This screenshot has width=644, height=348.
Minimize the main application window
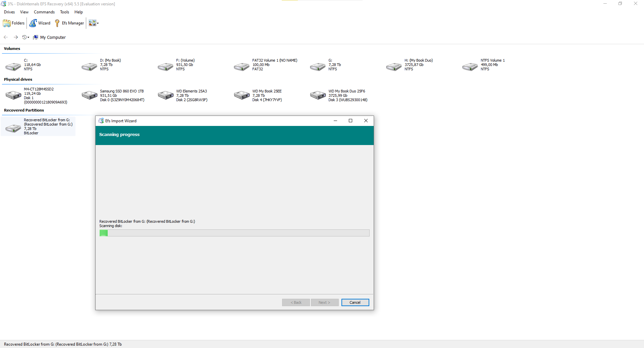[605, 4]
